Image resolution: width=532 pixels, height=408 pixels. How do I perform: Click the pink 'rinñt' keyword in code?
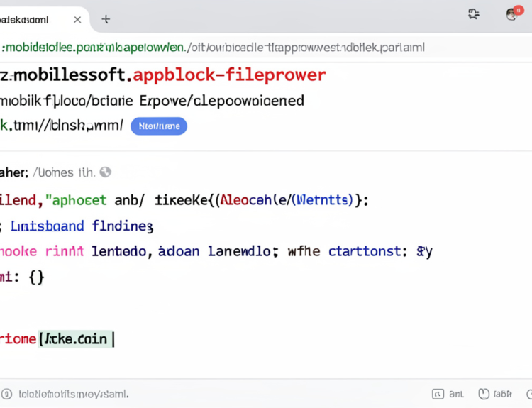pos(65,251)
